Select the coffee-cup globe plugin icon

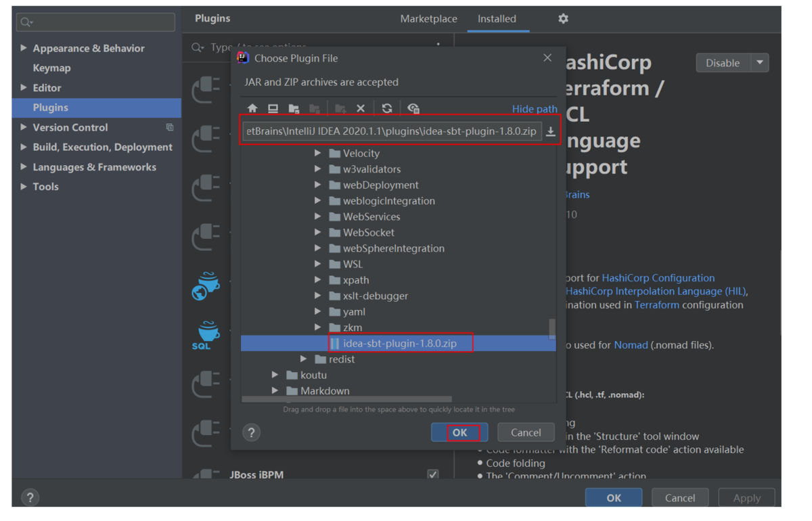[x=206, y=286]
